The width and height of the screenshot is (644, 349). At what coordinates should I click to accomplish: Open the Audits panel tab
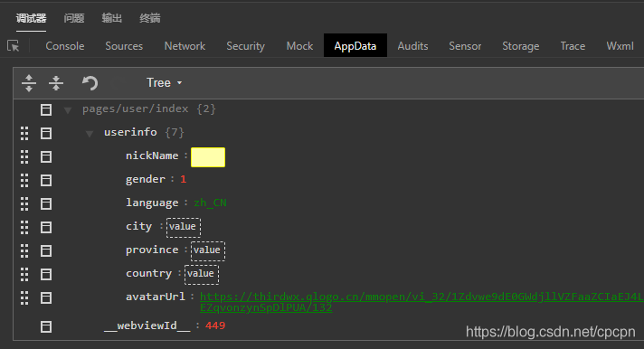412,45
